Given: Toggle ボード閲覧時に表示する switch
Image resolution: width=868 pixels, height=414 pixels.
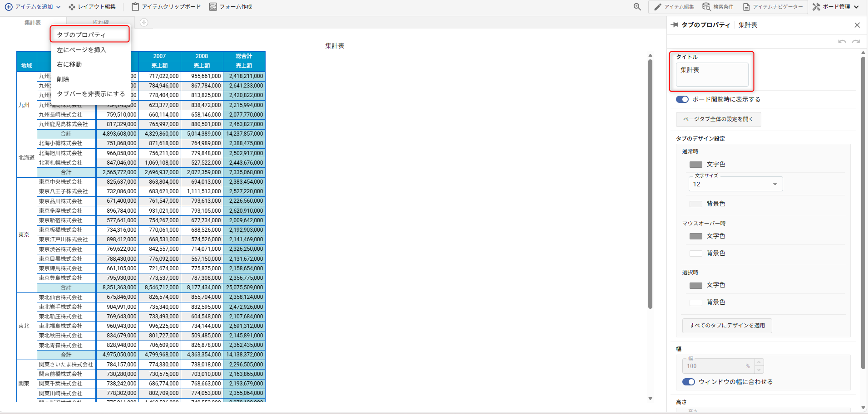Looking at the screenshot, I should point(682,99).
